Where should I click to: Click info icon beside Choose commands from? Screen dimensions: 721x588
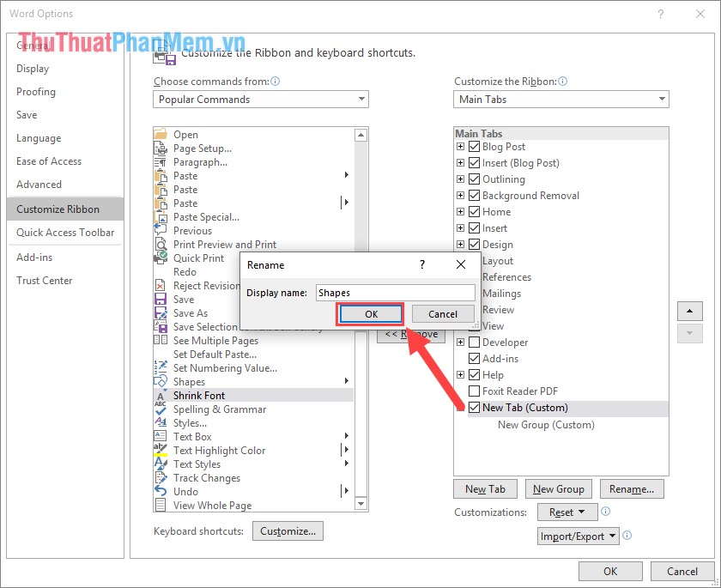[x=275, y=82]
